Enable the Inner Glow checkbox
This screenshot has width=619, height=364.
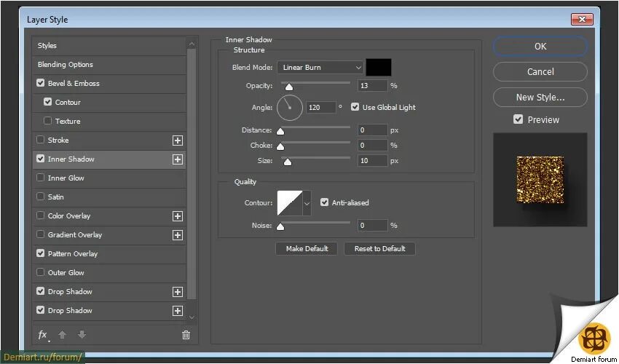pyautogui.click(x=40, y=178)
